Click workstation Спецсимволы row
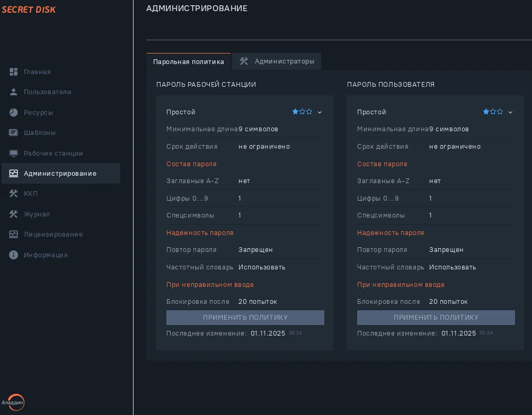 click(x=244, y=215)
